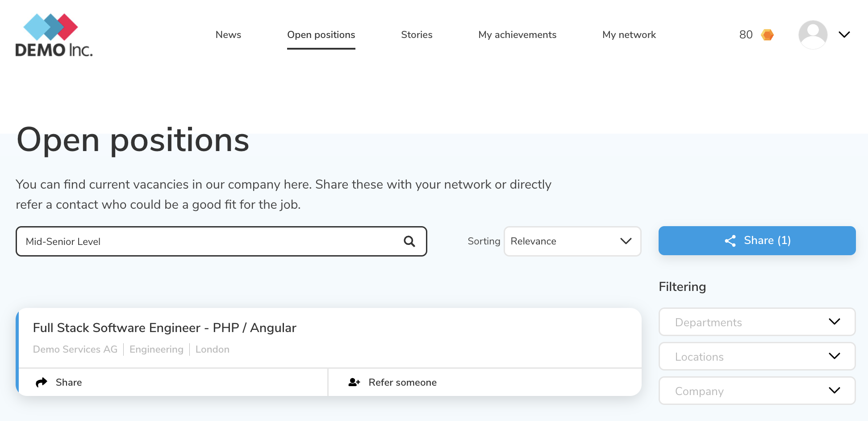This screenshot has width=868, height=421.
Task: Expand the Locations filter
Action: (x=757, y=356)
